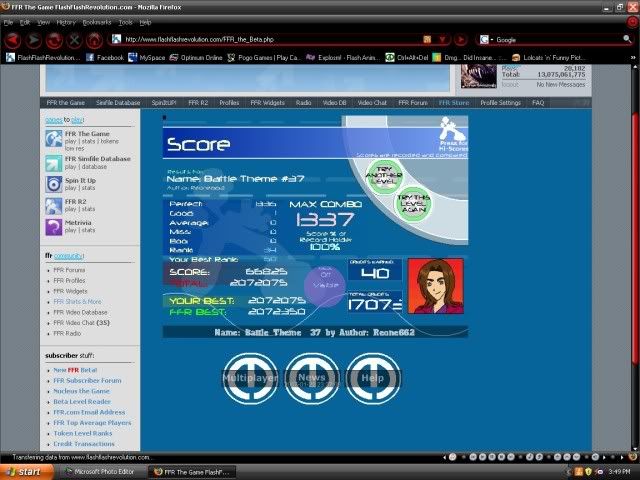Click the Metrivia purple question icon

(53, 227)
